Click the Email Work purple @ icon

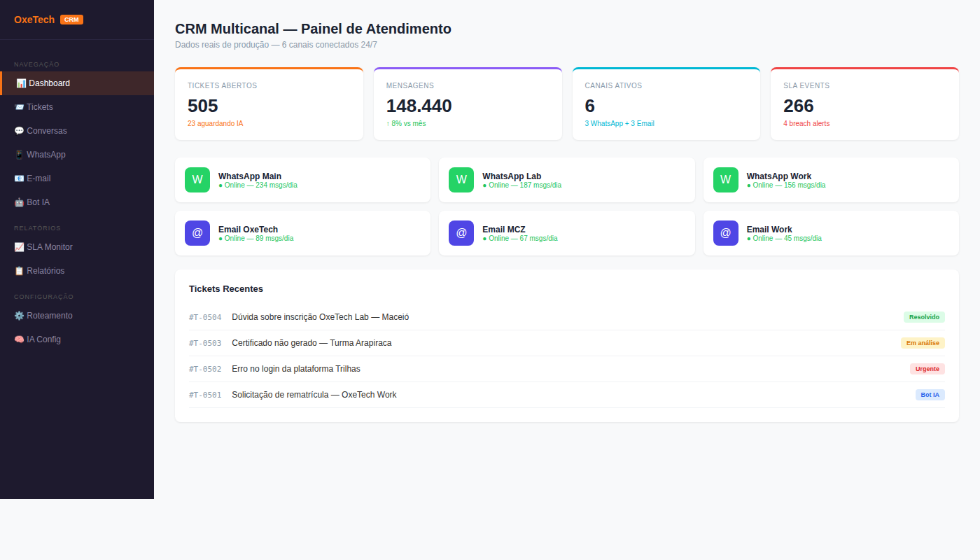tap(725, 233)
